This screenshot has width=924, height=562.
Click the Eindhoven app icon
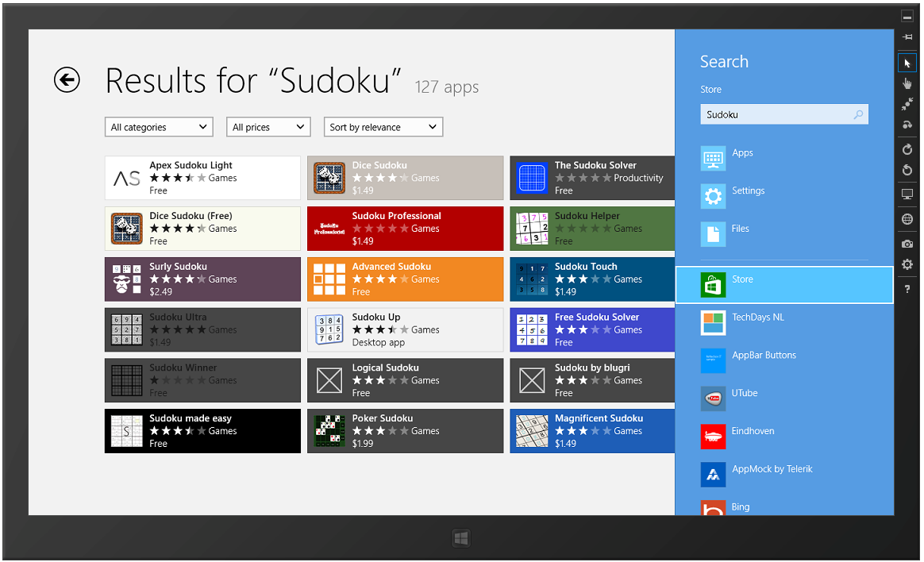tap(713, 437)
